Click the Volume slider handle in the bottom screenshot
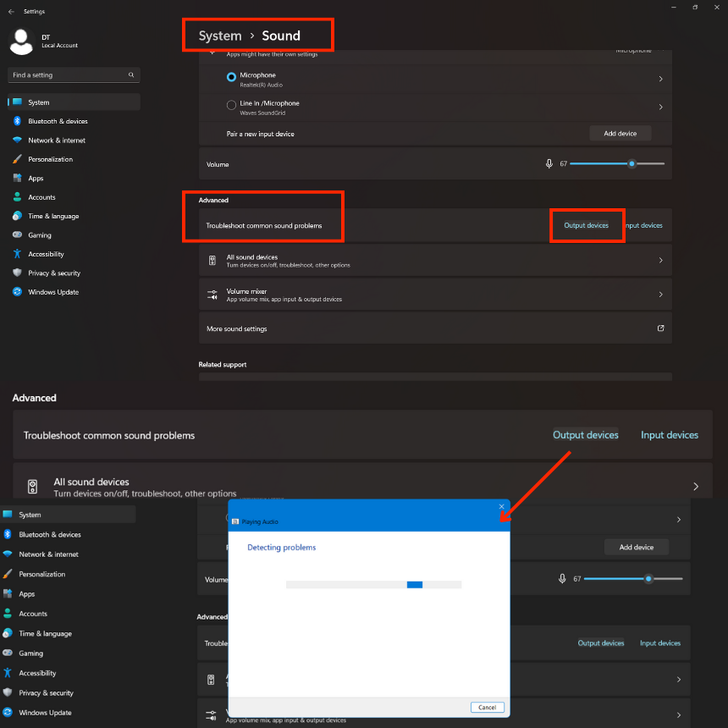This screenshot has height=728, width=728. 648,579
